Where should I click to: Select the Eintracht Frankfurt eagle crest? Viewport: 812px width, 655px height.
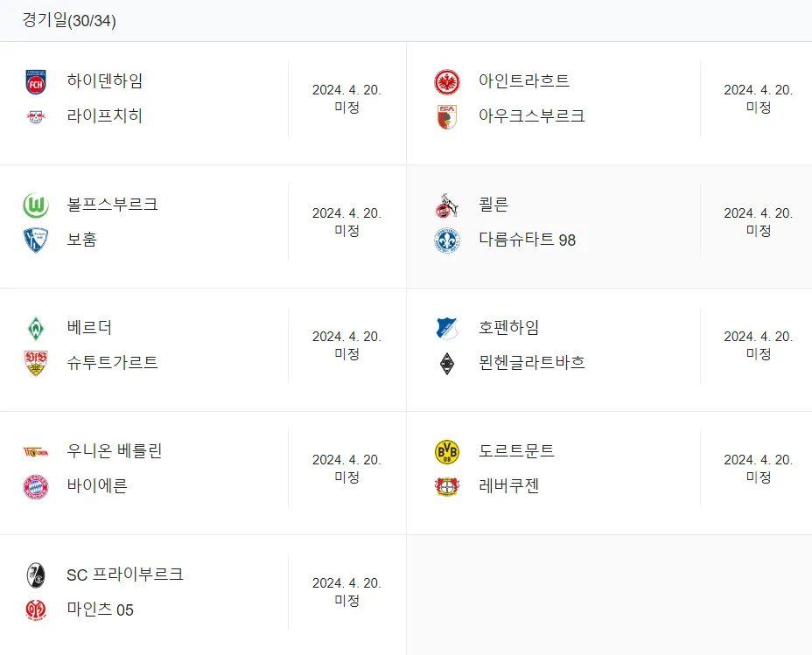(x=447, y=81)
